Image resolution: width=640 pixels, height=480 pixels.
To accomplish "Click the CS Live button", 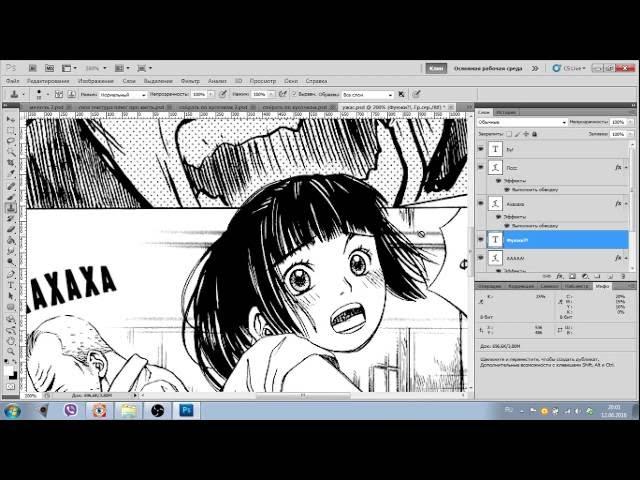I will point(569,68).
